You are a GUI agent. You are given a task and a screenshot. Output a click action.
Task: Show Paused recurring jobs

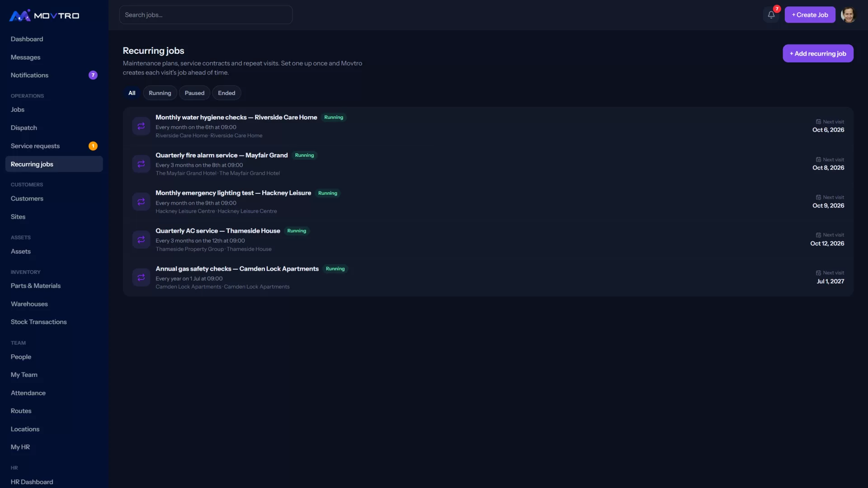pos(194,93)
